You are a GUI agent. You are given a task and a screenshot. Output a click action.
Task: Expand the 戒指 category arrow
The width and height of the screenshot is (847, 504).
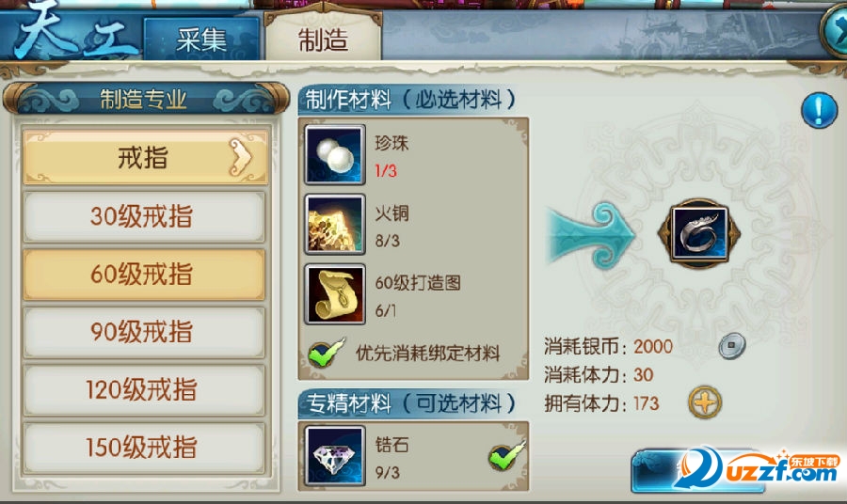(x=240, y=158)
